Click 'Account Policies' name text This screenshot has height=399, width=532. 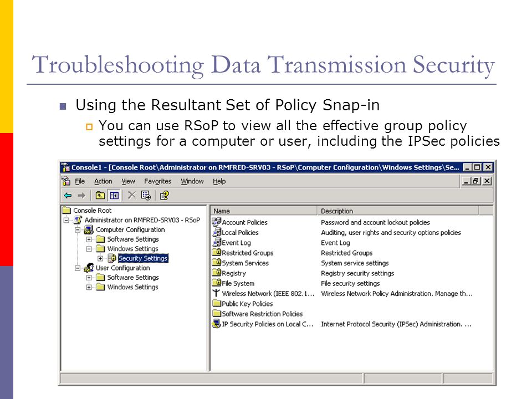tap(244, 222)
